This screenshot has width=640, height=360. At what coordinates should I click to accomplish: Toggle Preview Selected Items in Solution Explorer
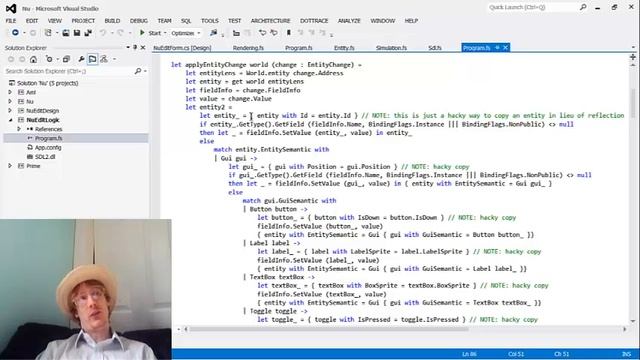point(93,59)
